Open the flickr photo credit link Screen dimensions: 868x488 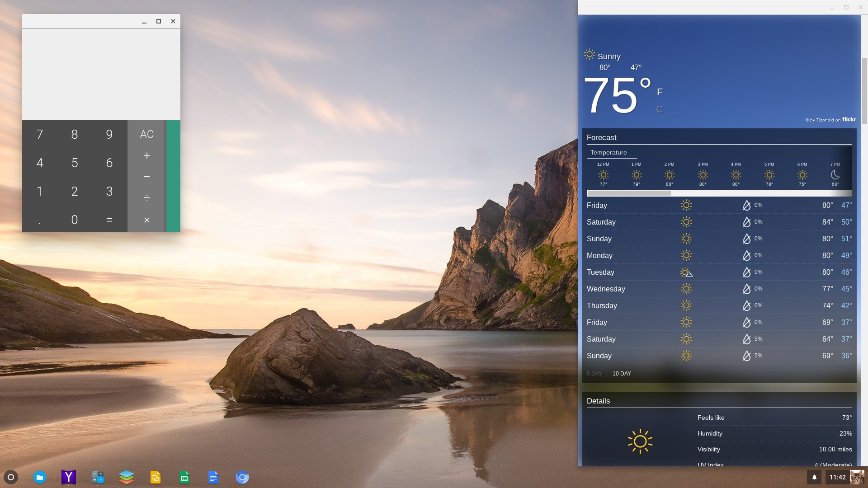pos(849,120)
